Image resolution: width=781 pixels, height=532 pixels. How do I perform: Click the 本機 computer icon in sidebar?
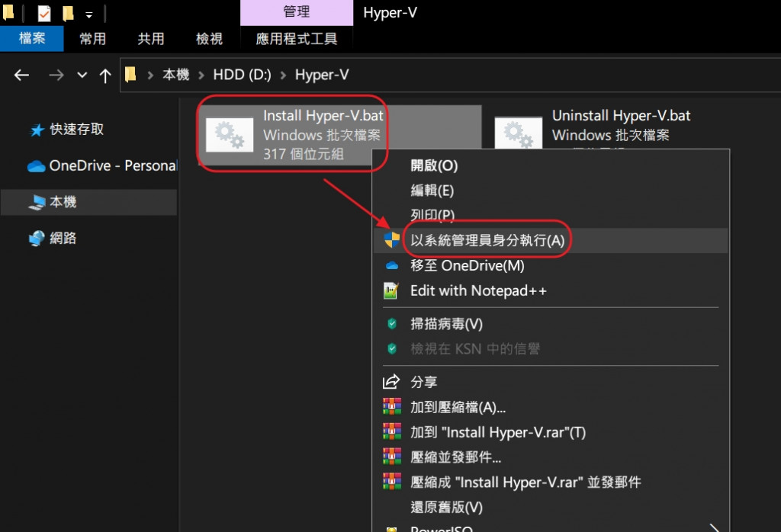37,202
